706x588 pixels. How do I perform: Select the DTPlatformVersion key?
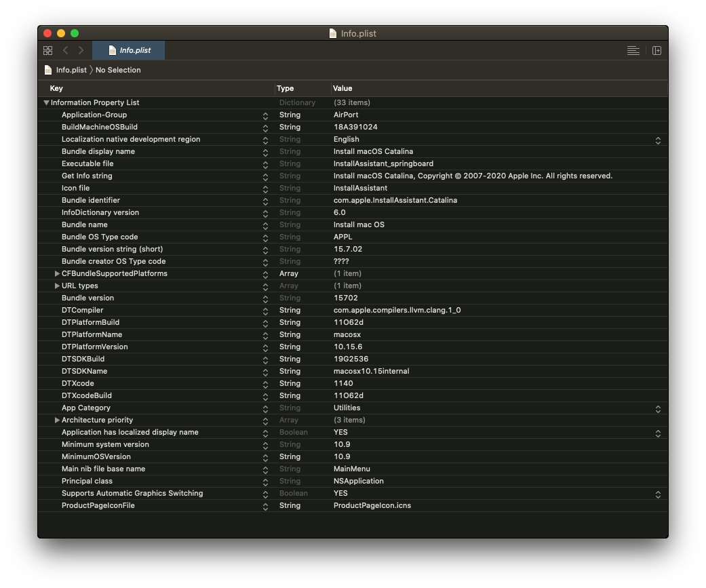pos(94,347)
